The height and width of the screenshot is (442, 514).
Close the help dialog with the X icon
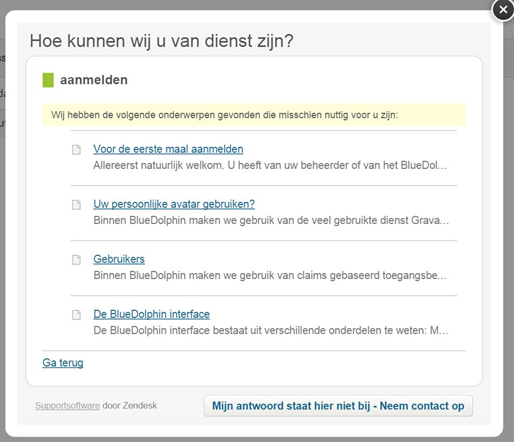503,10
